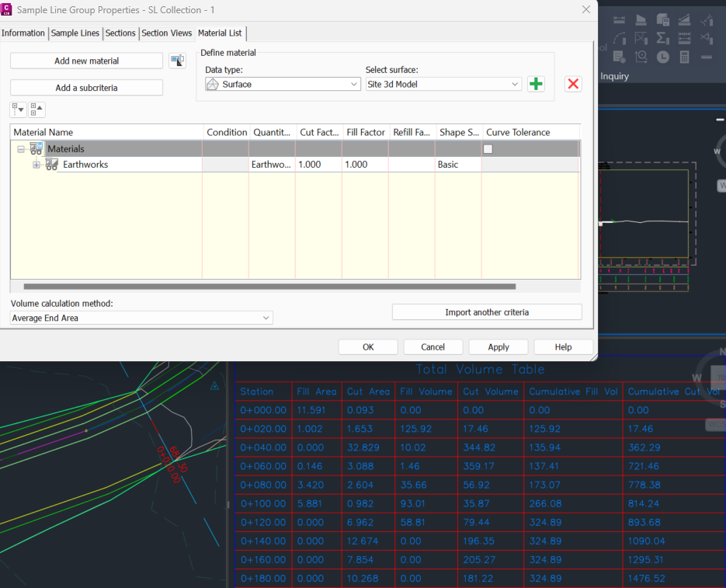726x588 pixels.
Task: Click the Import another criteria button
Action: click(x=487, y=311)
